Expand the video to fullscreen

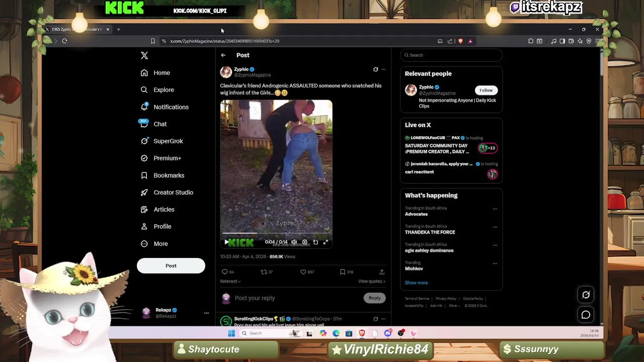pos(326,242)
